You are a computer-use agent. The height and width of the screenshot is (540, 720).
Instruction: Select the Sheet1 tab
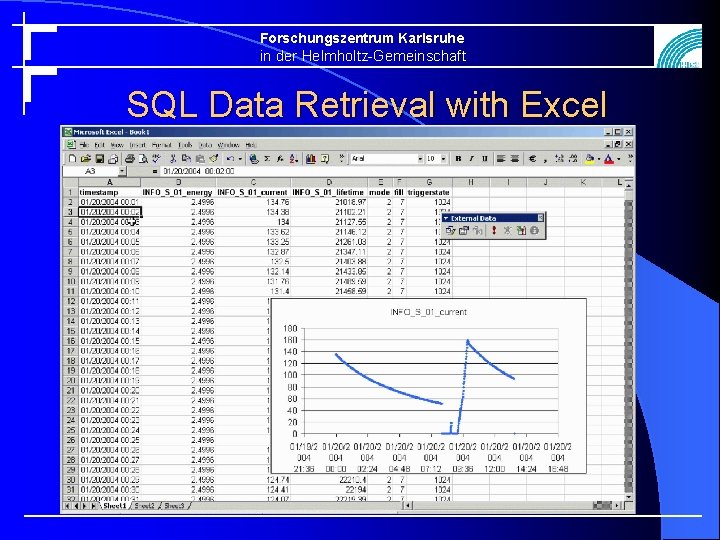(114, 506)
